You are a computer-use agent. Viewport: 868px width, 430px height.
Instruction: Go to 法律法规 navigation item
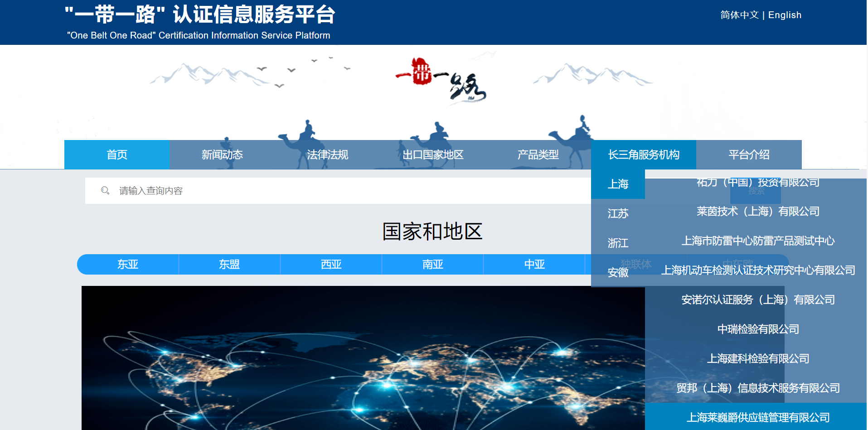coord(327,155)
